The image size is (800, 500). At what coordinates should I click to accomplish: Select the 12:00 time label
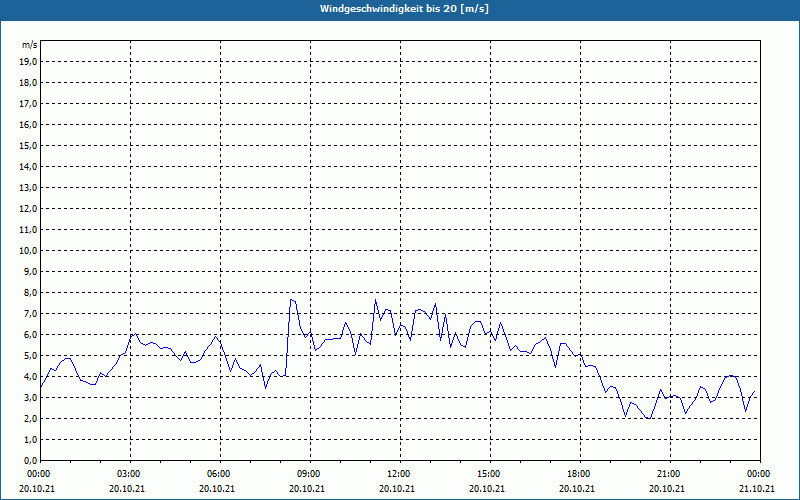(x=400, y=474)
